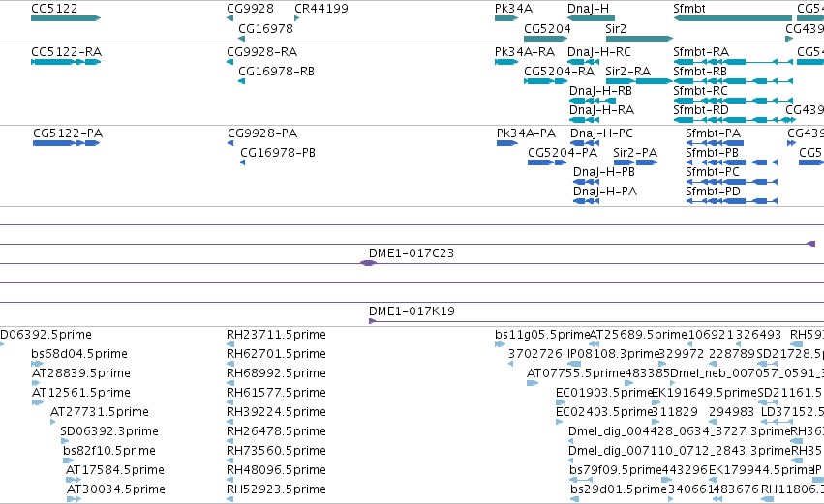Select the EC01903.5prime EST

coord(559,402)
